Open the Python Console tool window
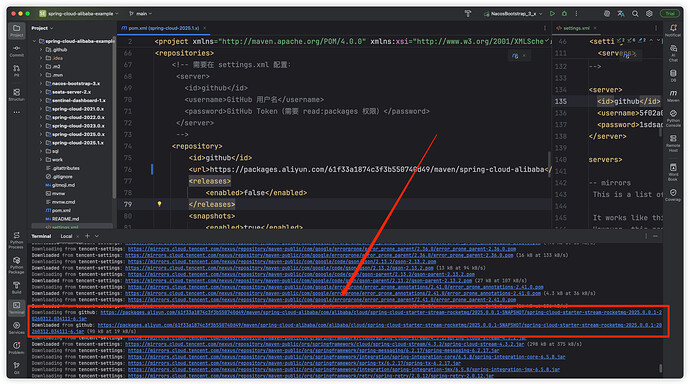 pyautogui.click(x=673, y=118)
